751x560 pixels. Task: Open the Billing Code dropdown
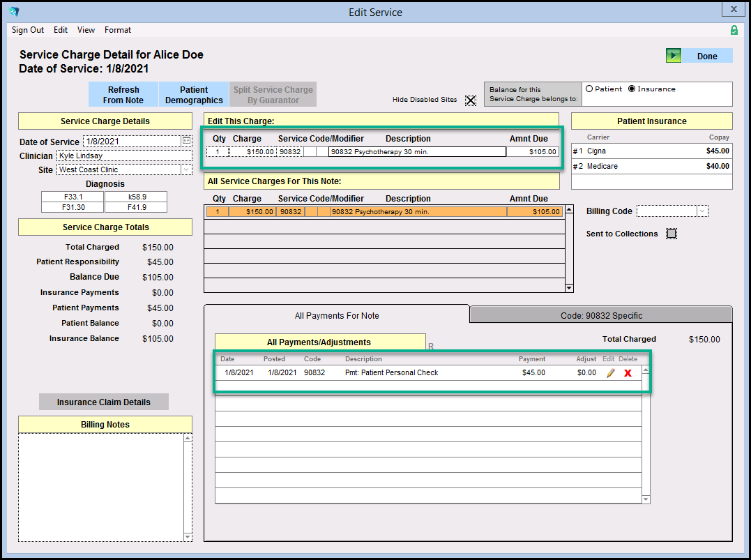[702, 211]
